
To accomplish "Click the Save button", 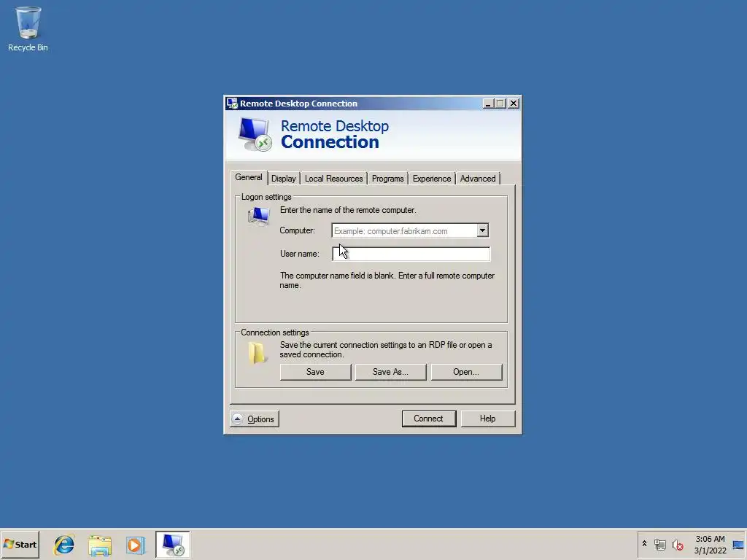I will 315,372.
